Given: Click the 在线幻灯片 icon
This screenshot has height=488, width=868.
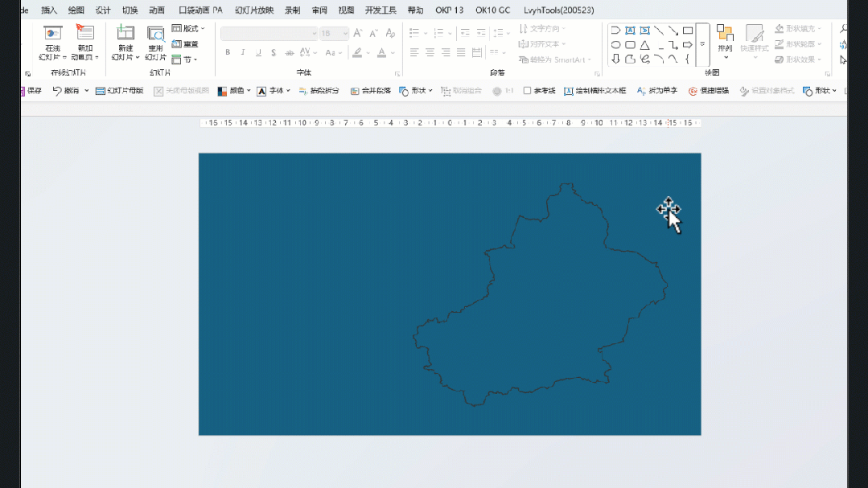Looking at the screenshot, I should point(52,34).
